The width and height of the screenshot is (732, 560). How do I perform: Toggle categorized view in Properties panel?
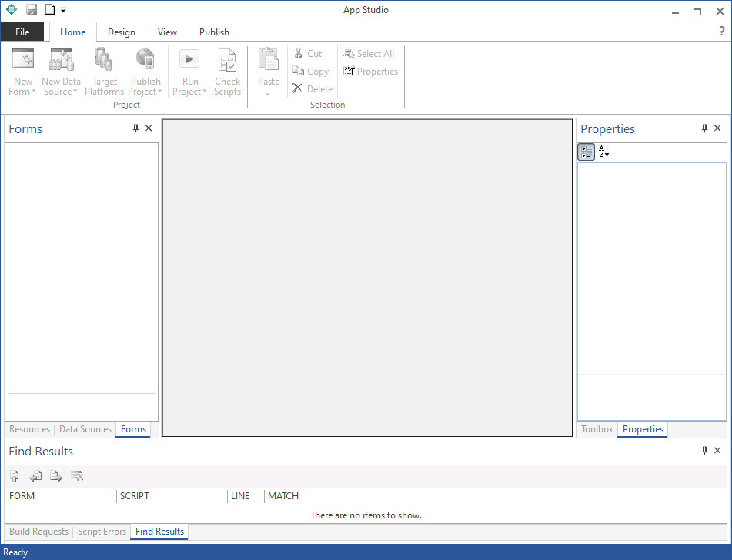point(587,152)
